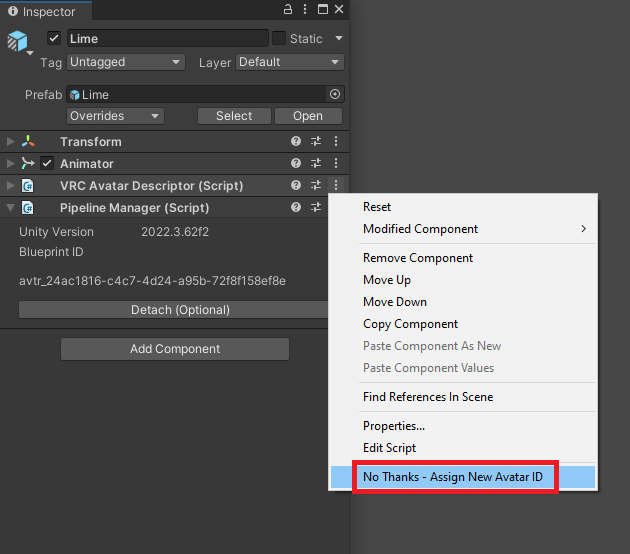Open VRC Avatar Descriptor more options

tap(336, 186)
